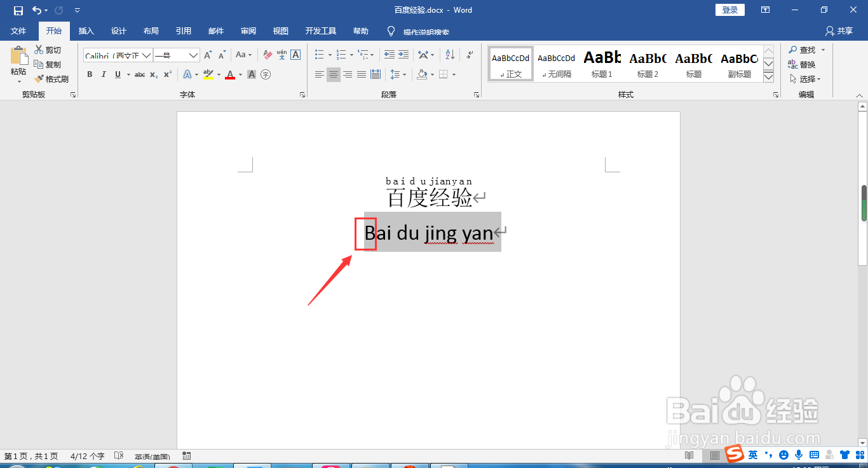
Task: Toggle superscript formatting
Action: tap(168, 74)
